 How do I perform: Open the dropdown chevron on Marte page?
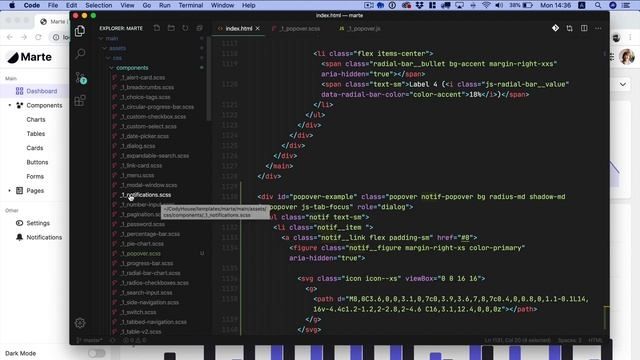pos(622,84)
